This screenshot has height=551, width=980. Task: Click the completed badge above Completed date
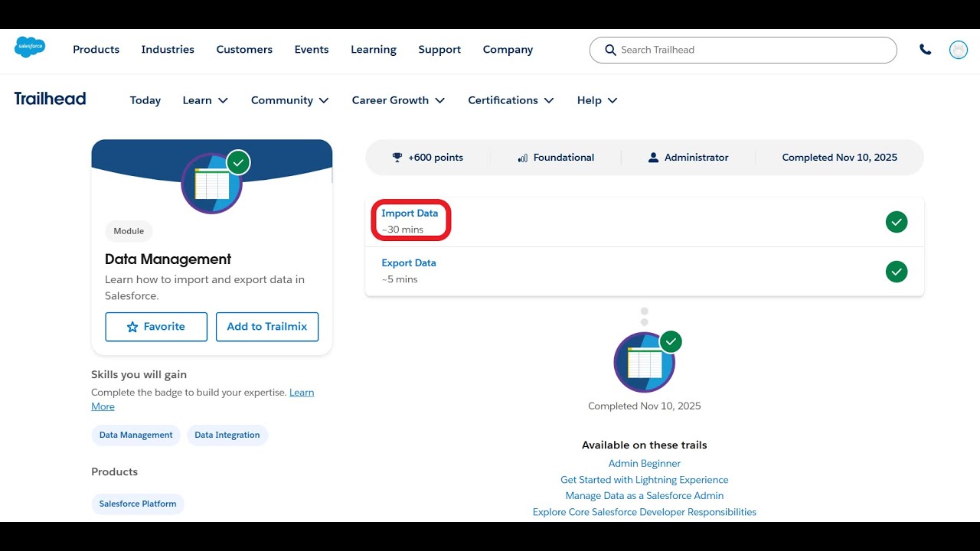[x=645, y=363]
